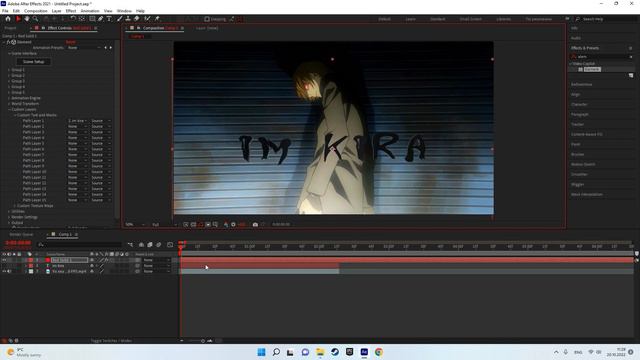Expand Custom Texture Maps section
The height and width of the screenshot is (360, 640).
[x=15, y=206]
